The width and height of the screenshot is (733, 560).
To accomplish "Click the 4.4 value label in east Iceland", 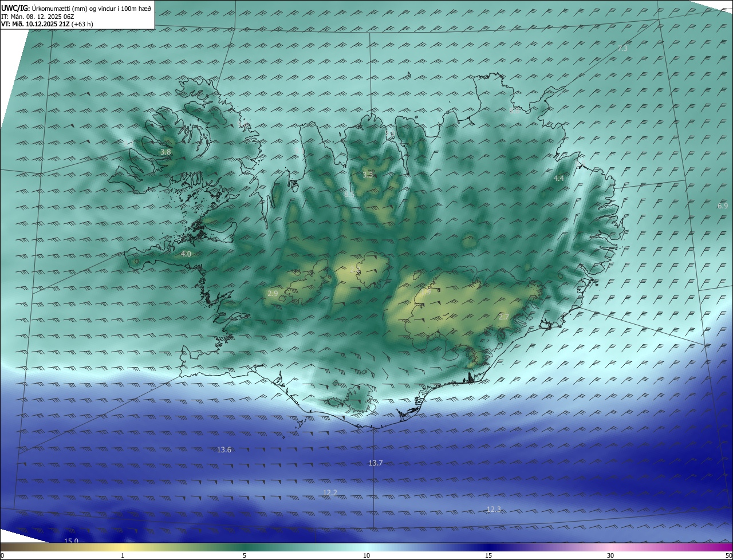I will click(x=558, y=179).
